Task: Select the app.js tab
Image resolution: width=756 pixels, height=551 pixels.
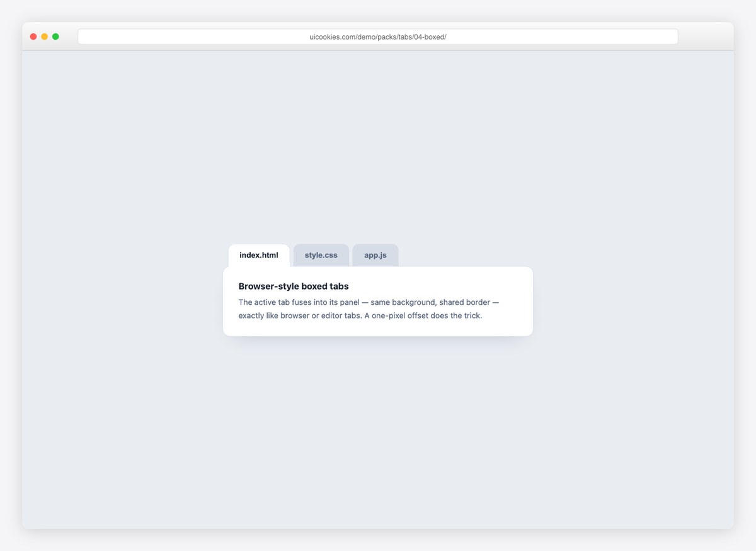Action: [x=375, y=255]
